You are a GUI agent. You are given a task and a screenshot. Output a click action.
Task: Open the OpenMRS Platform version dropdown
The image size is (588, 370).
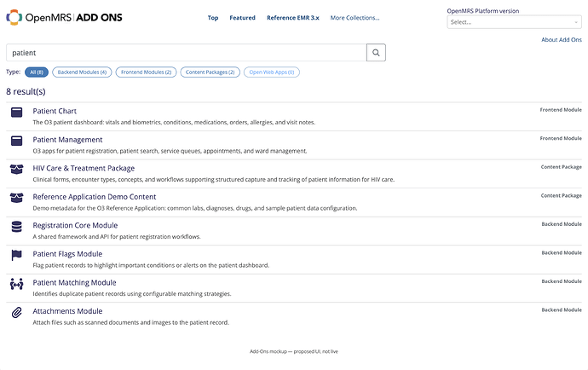point(514,22)
